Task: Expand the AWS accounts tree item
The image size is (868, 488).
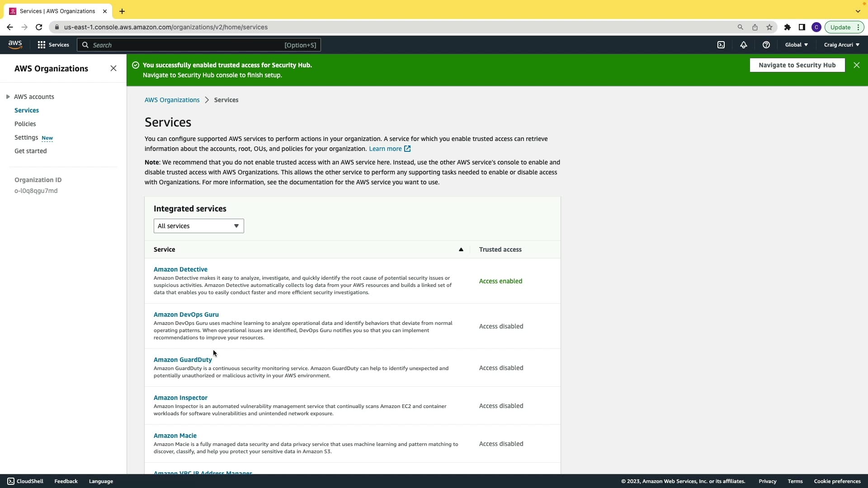Action: tap(8, 97)
